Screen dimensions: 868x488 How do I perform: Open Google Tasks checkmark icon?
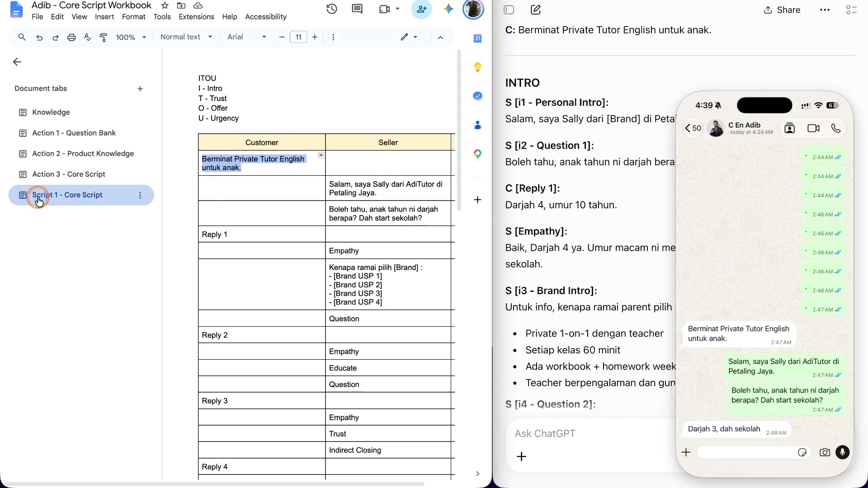(477, 96)
